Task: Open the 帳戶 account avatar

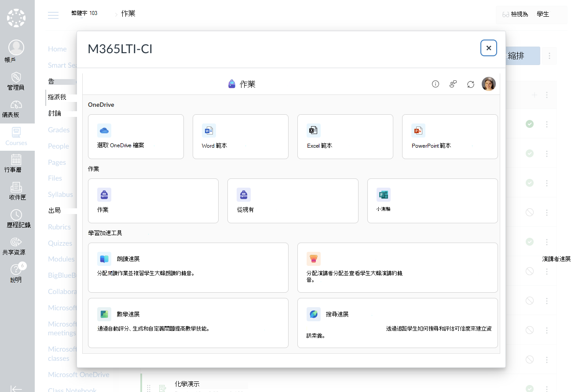Action: 17,47
